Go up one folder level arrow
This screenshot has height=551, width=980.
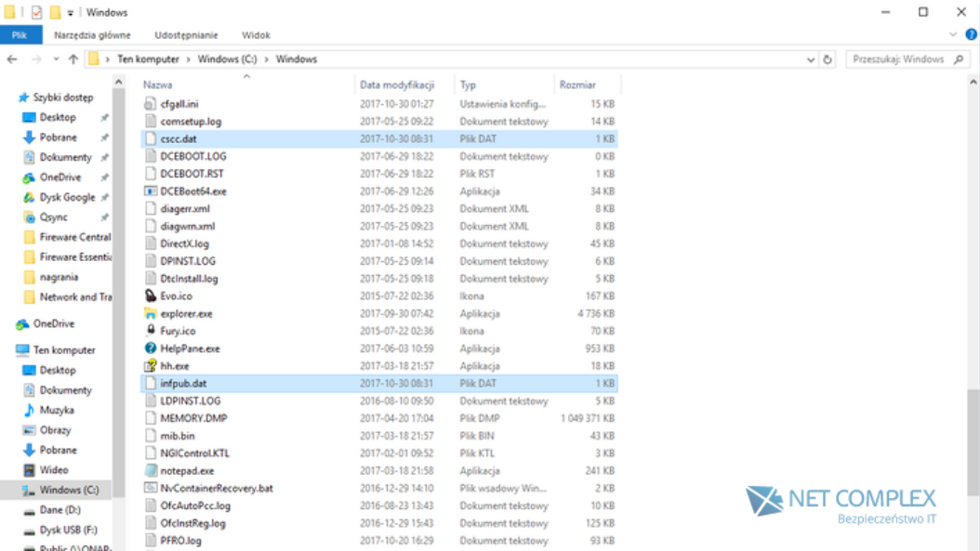point(73,59)
